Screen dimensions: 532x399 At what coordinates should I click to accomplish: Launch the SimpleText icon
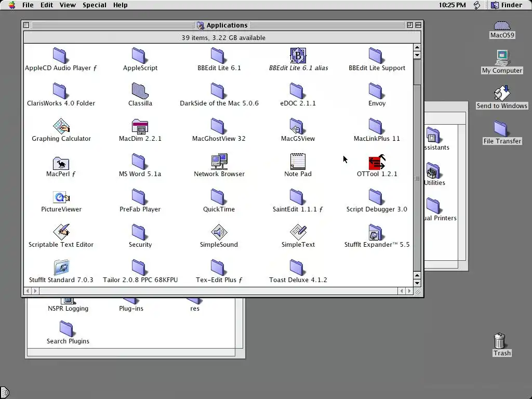point(298,232)
